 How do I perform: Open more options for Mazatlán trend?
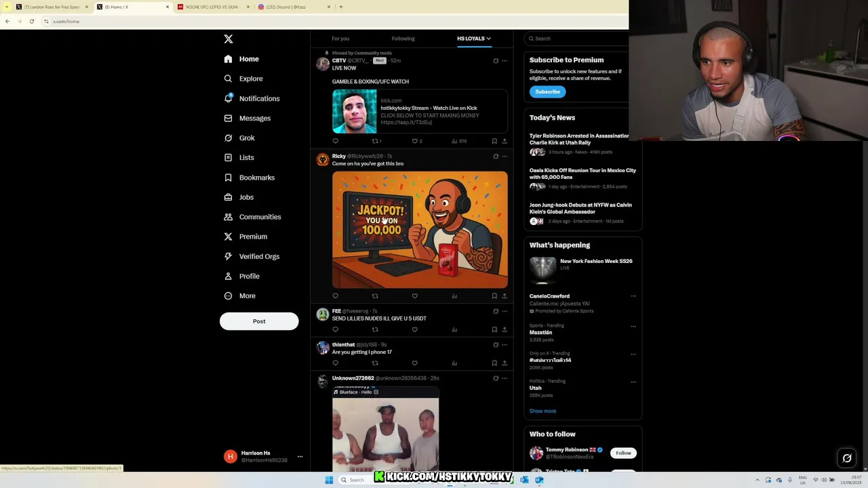[x=633, y=326]
